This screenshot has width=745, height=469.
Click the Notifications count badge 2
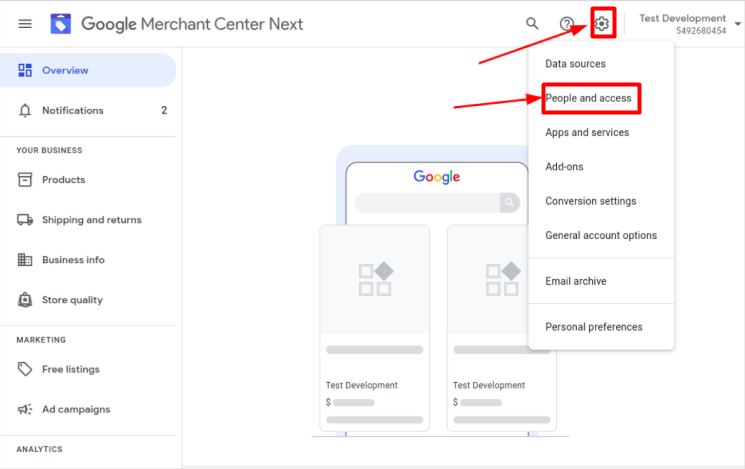pyautogui.click(x=164, y=110)
